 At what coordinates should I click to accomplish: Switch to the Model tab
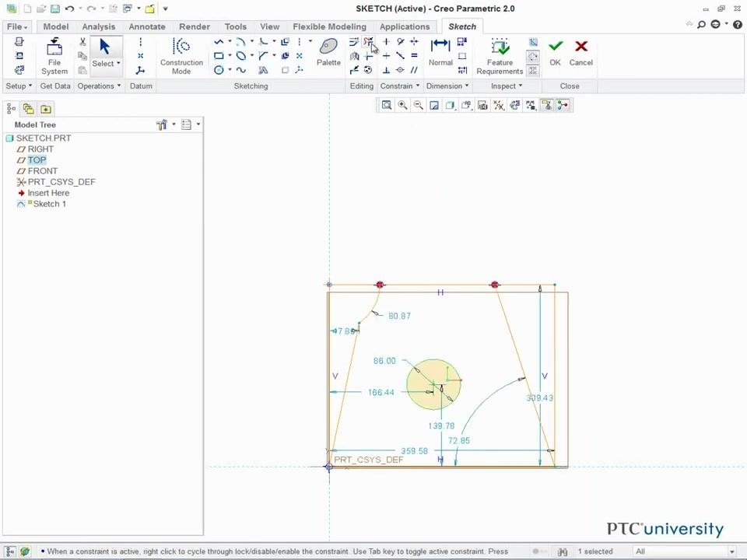[x=56, y=26]
